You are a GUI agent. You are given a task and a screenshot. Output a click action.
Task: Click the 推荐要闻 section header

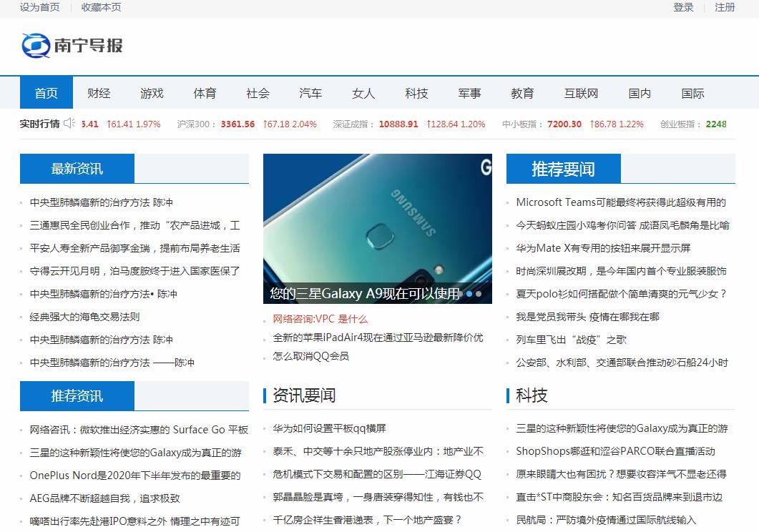click(x=564, y=169)
